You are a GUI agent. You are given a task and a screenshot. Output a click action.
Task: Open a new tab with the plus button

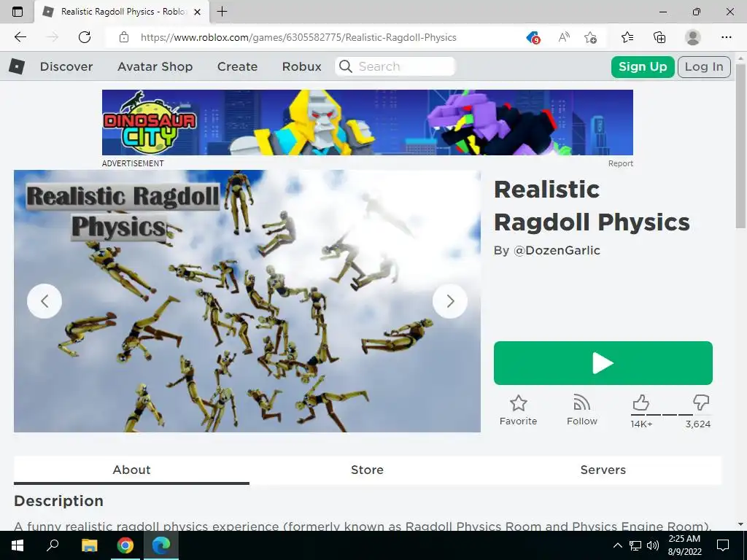(x=222, y=12)
